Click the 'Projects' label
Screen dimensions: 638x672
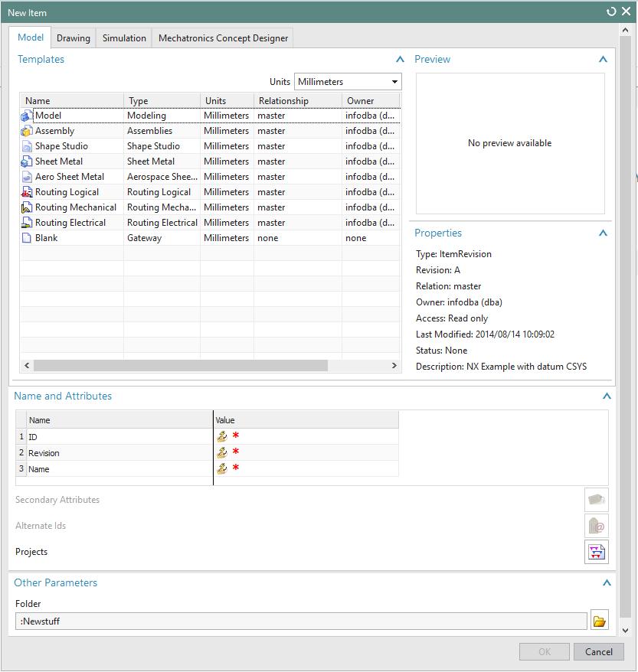(x=31, y=552)
